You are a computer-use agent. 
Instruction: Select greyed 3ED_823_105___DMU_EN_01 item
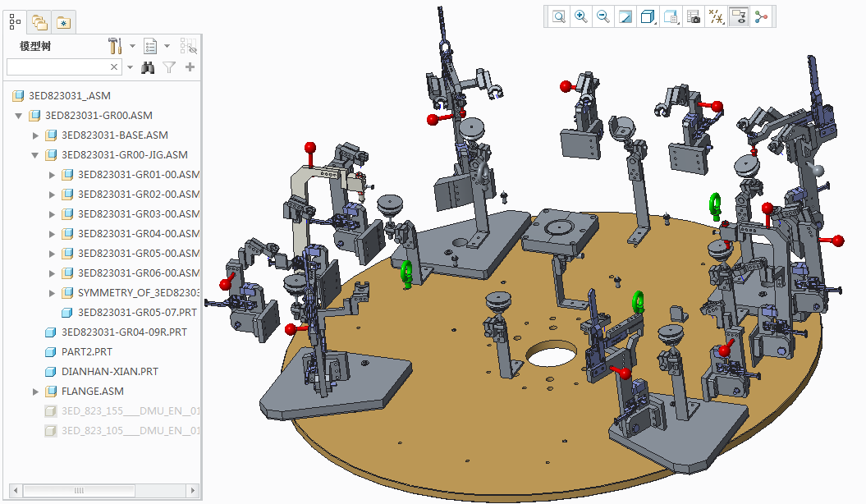coord(131,431)
